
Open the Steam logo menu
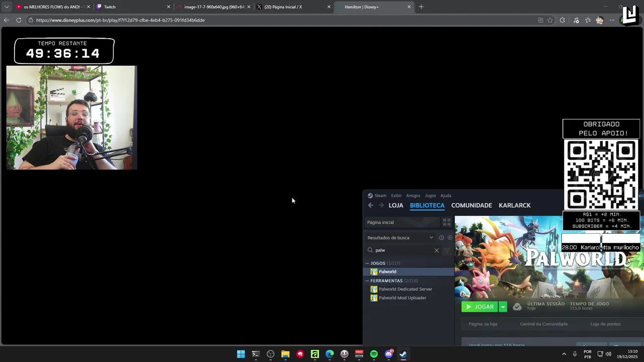click(377, 196)
